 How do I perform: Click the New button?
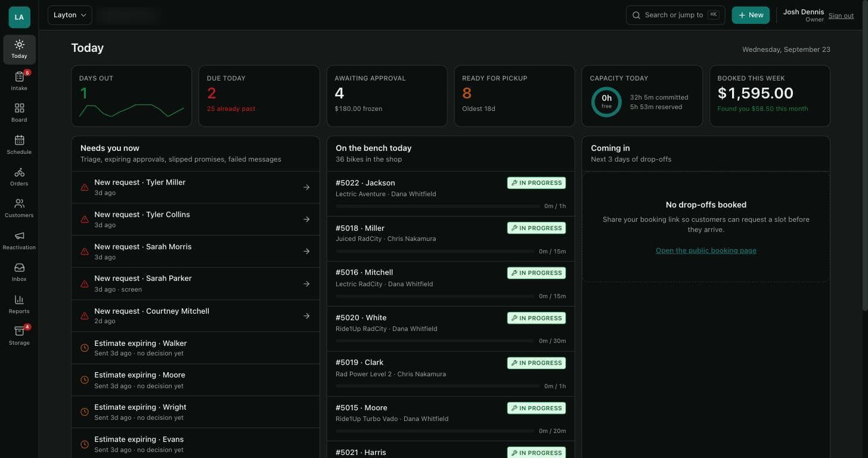pyautogui.click(x=751, y=15)
